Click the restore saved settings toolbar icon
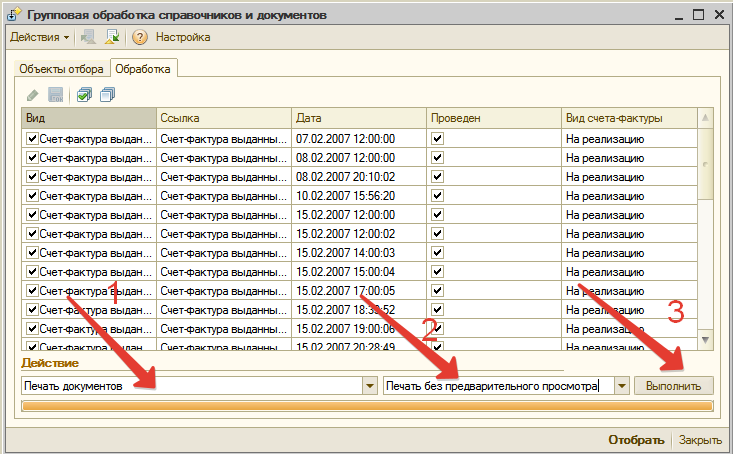Viewport: 733px width, 454px height. coord(88,38)
